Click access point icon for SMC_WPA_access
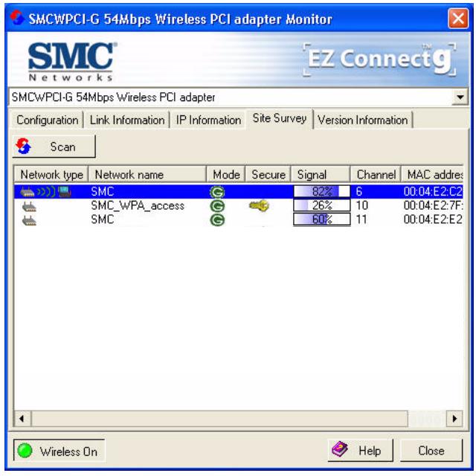Screen dimensions: 476x476 point(29,207)
